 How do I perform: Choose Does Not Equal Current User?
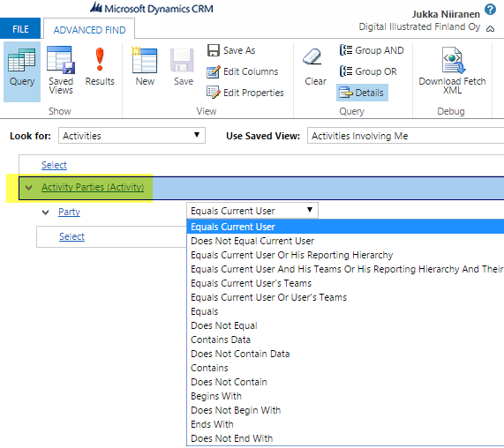[x=345, y=241]
